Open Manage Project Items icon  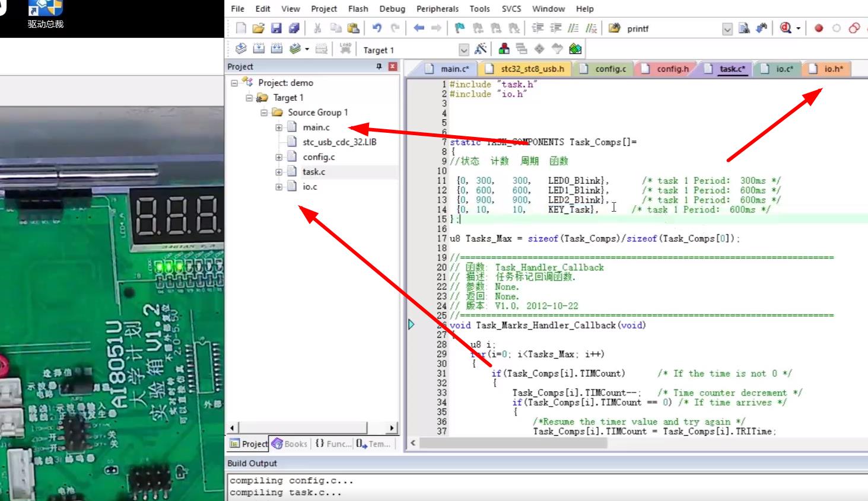[504, 49]
